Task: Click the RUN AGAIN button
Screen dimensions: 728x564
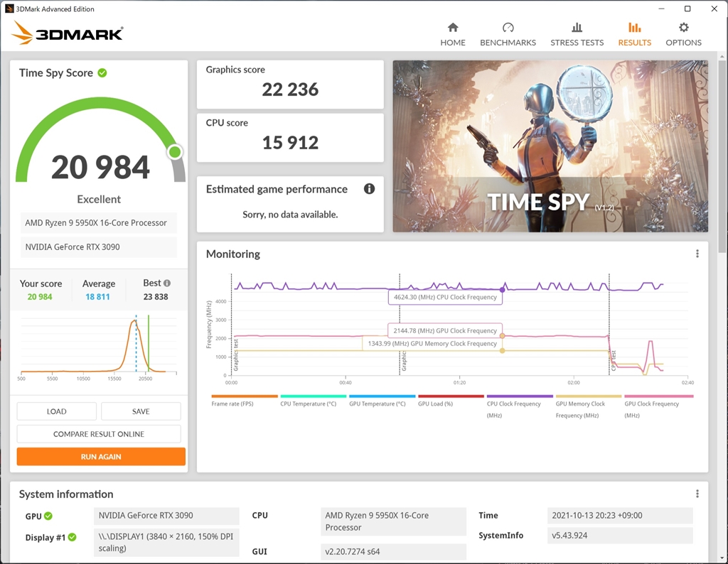Action: pos(101,457)
